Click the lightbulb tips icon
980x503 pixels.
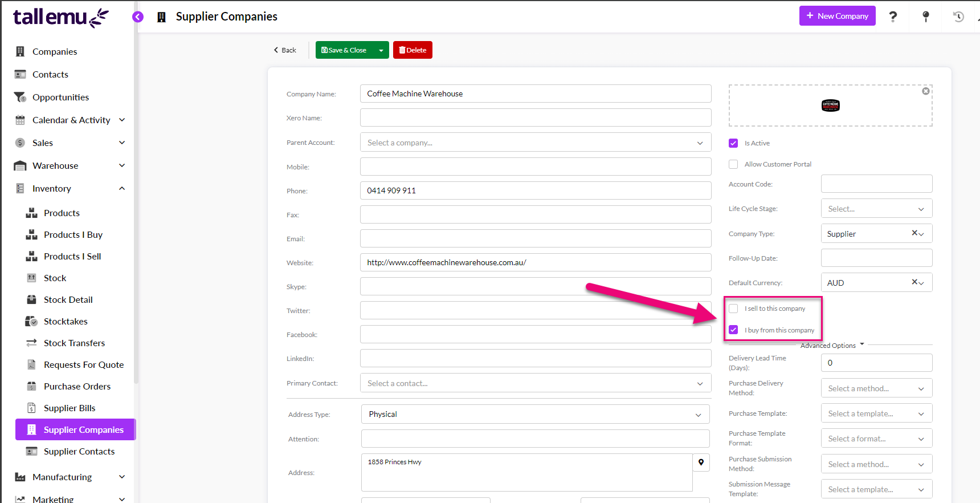click(x=926, y=17)
